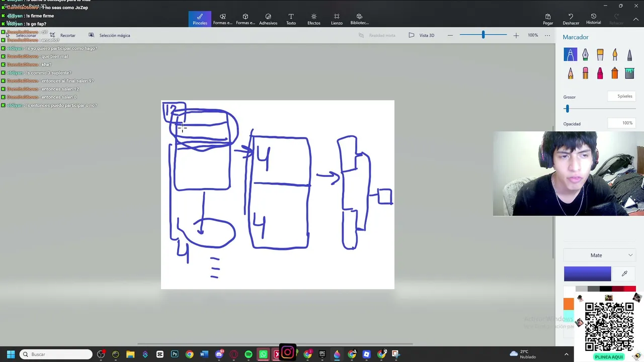Collapse the ribbon with the chevron

coord(635,19)
